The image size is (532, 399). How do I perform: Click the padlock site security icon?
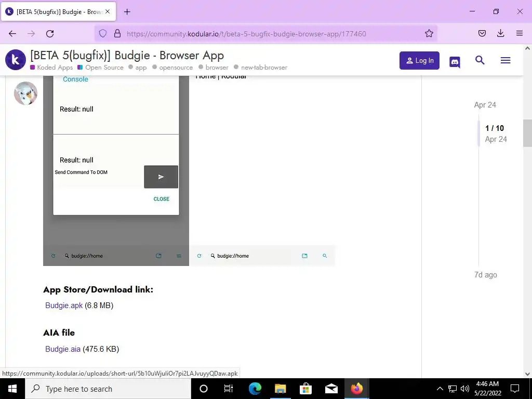coord(117,33)
